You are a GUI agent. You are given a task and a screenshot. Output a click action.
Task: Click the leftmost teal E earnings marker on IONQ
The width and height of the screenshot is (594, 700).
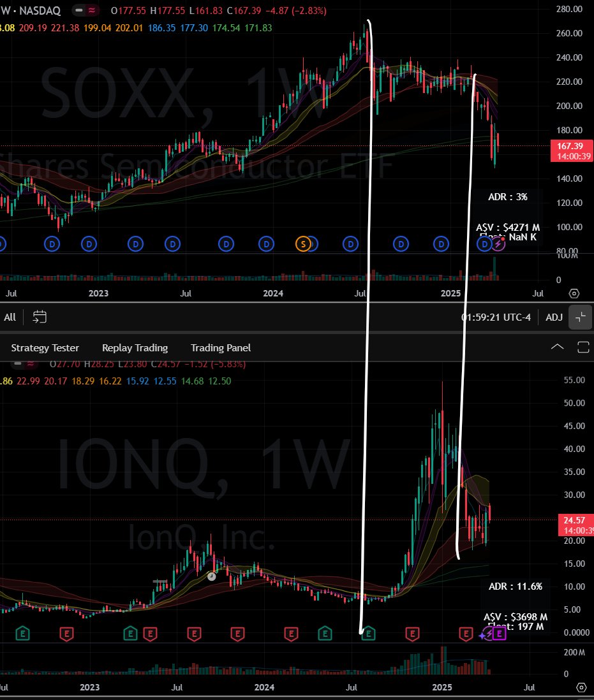pos(23,634)
